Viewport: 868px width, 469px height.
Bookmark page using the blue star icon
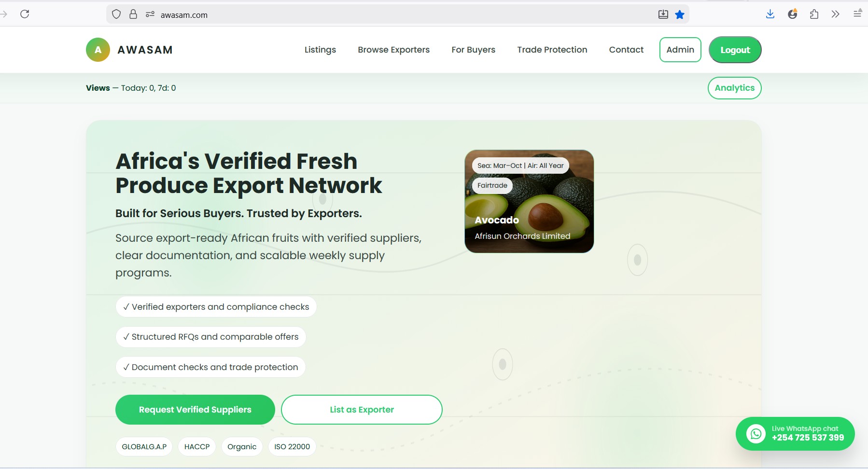(x=680, y=14)
